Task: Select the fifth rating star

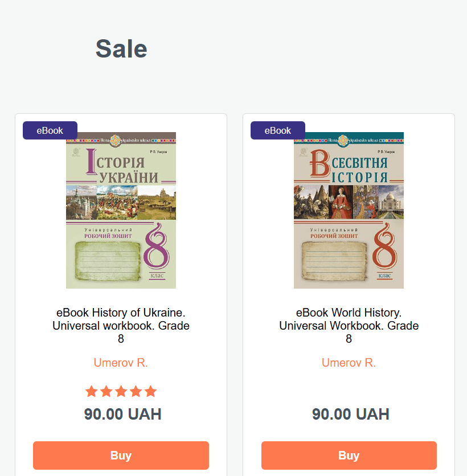Action: point(150,392)
